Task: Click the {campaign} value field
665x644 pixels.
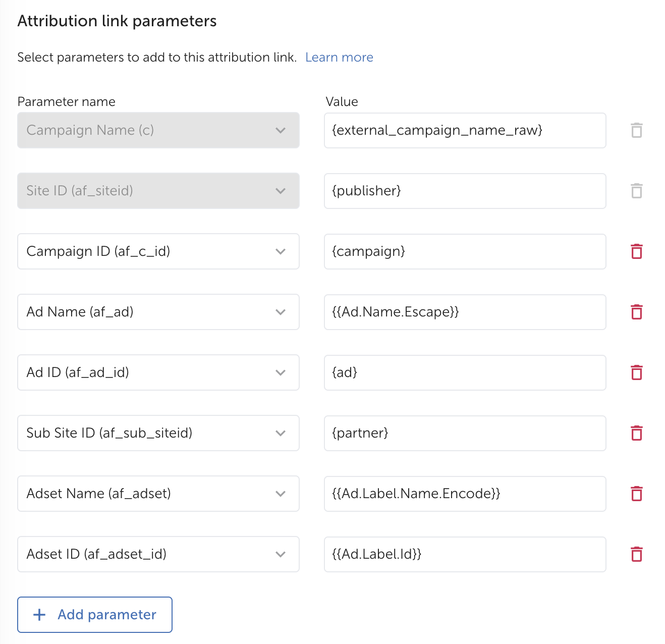Action: coord(465,251)
